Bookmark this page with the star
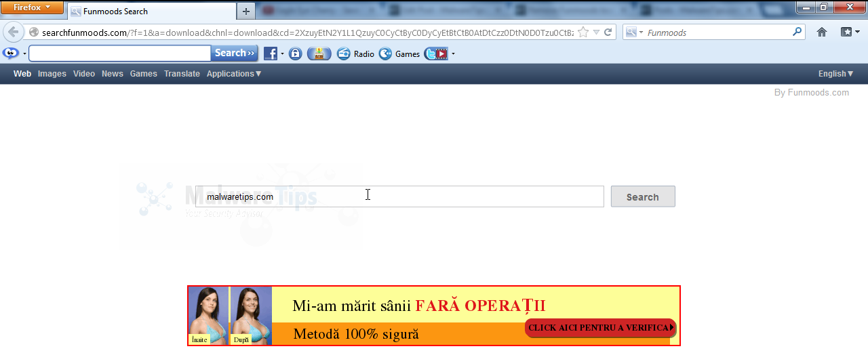 [x=583, y=33]
